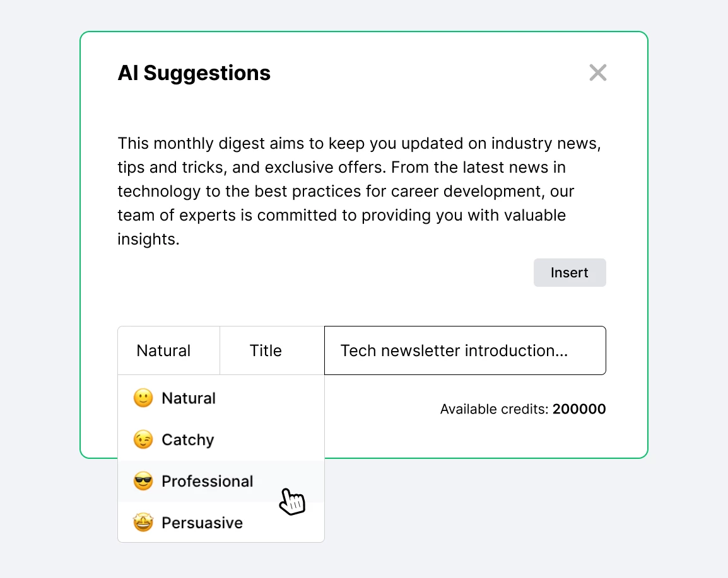Image resolution: width=728 pixels, height=578 pixels.
Task: Click the smiling face emoji for Natural
Action: click(143, 398)
